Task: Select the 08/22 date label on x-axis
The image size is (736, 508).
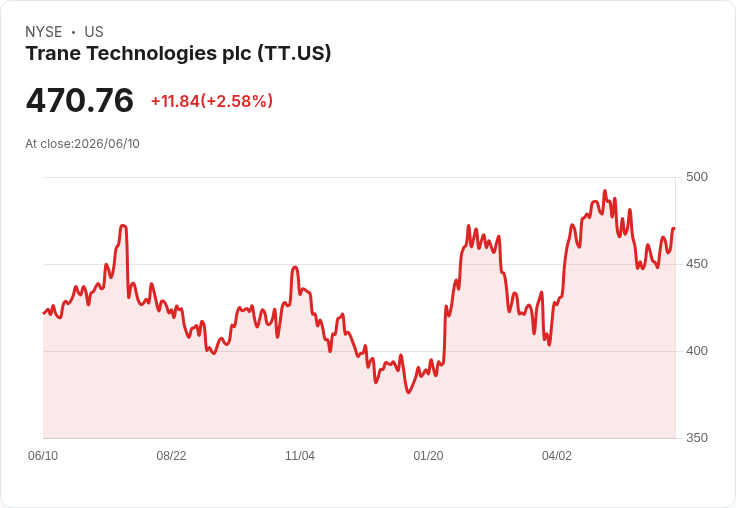Action: point(171,455)
